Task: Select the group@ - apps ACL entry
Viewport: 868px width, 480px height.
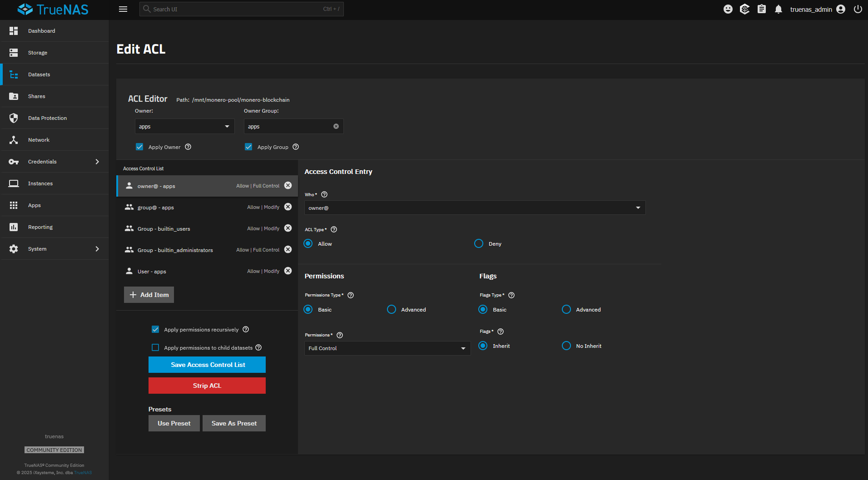Action: pos(182,207)
